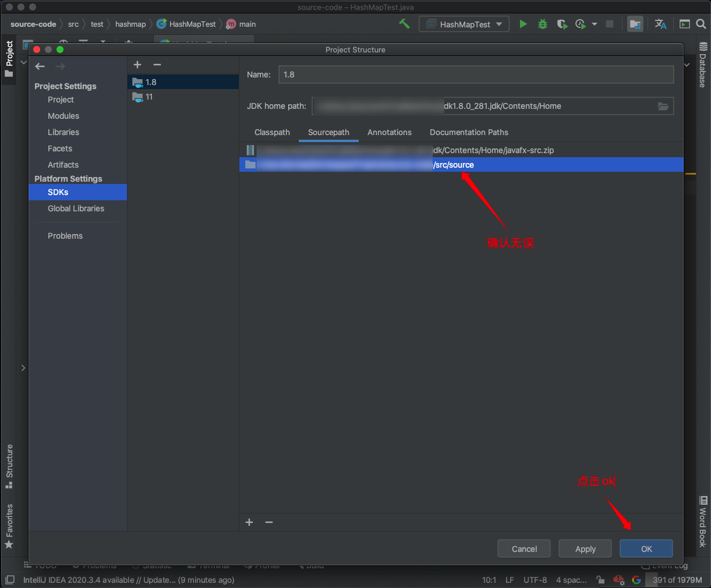711x588 pixels.
Task: Switch to the Annotations tab
Action: [x=390, y=132]
